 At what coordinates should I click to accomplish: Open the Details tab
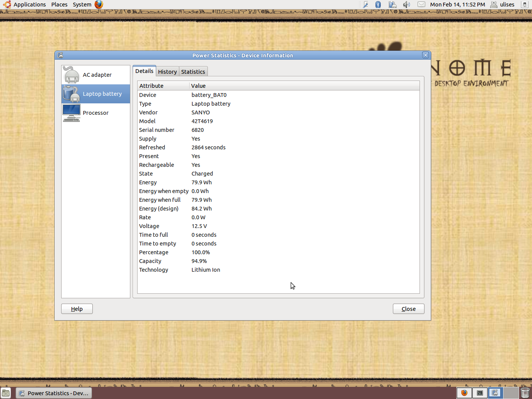pyautogui.click(x=144, y=71)
